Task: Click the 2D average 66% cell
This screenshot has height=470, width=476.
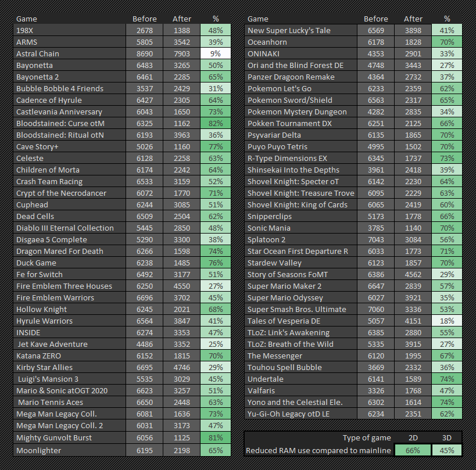Action: coord(413,451)
